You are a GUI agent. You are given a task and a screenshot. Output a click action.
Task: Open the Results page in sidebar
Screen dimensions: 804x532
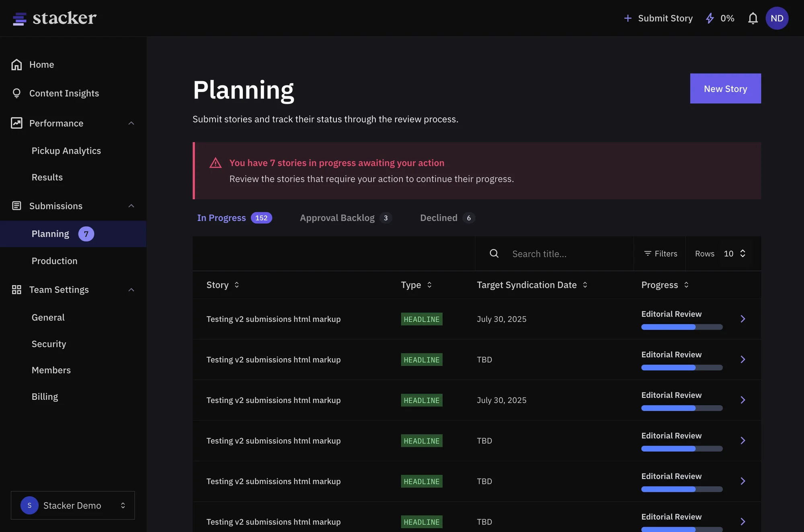tap(47, 177)
